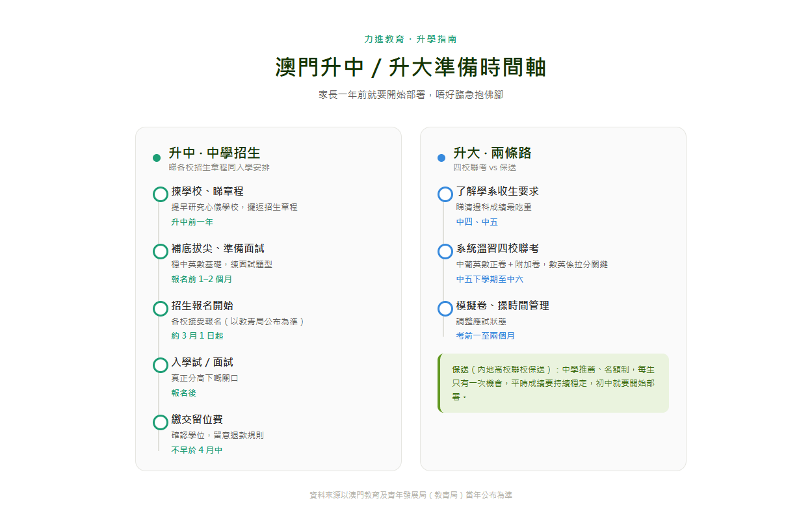Viewport: 812px width, 531px height.
Task: Click the header label 力進教育 · 升學指南
Action: (410, 39)
